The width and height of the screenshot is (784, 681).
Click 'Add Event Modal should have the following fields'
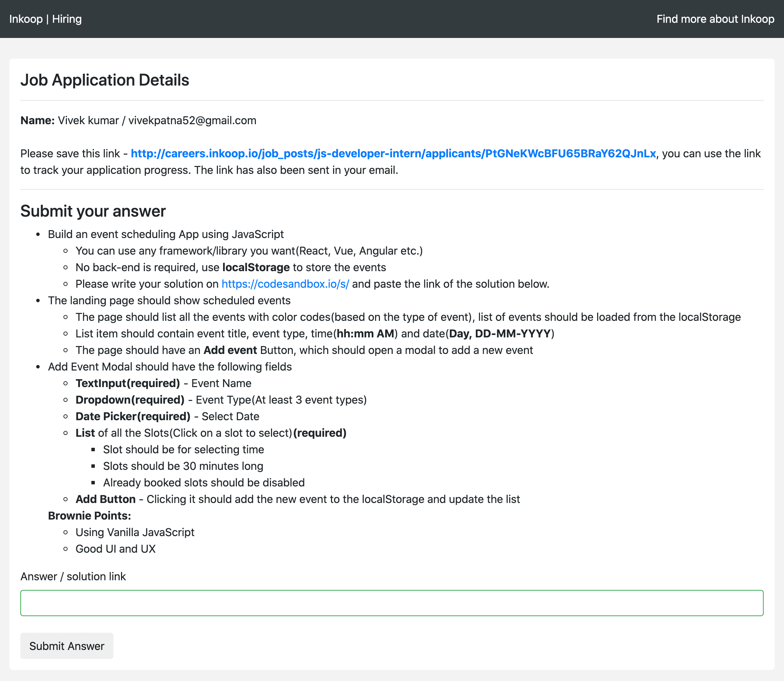170,367
